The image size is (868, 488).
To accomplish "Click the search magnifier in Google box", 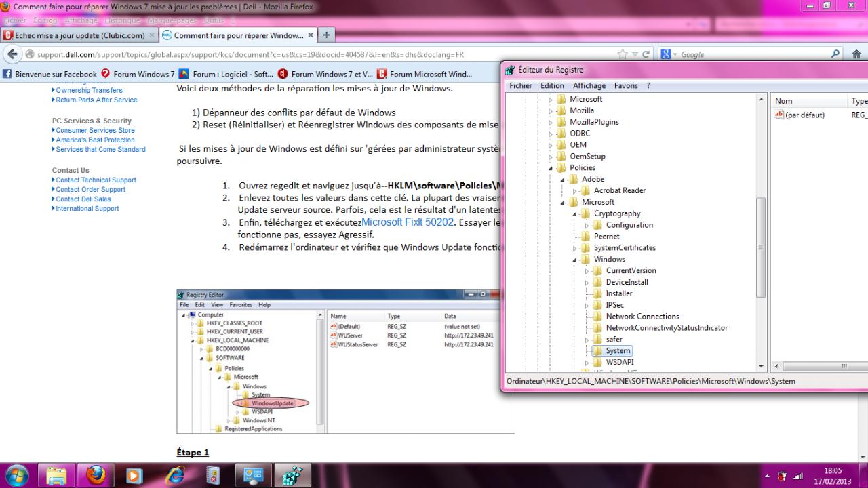I will pos(835,54).
